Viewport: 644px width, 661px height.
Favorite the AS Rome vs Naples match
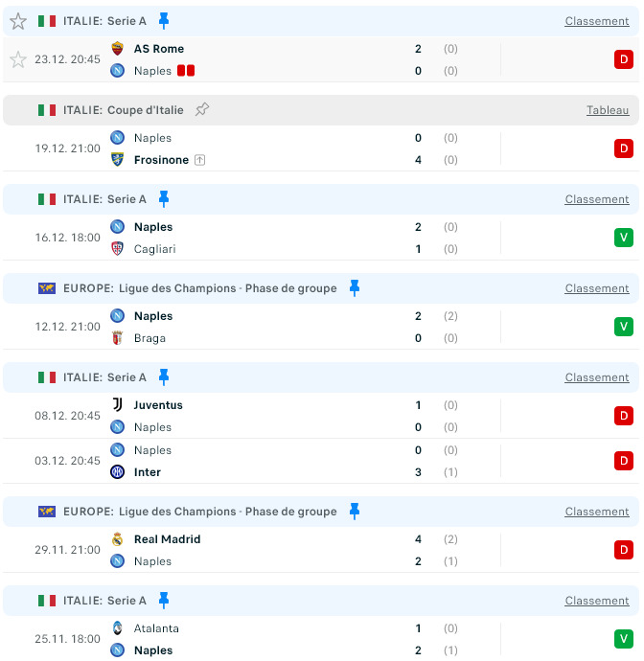pos(18,59)
